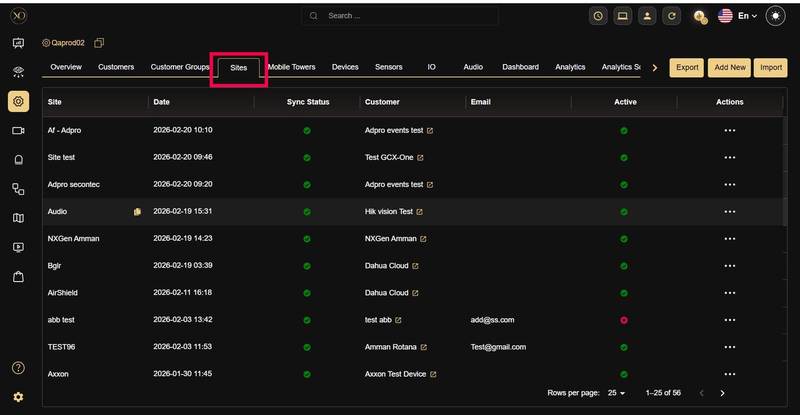The image size is (800, 415).
Task: Click the Test@gmail.com email cell
Action: 498,347
